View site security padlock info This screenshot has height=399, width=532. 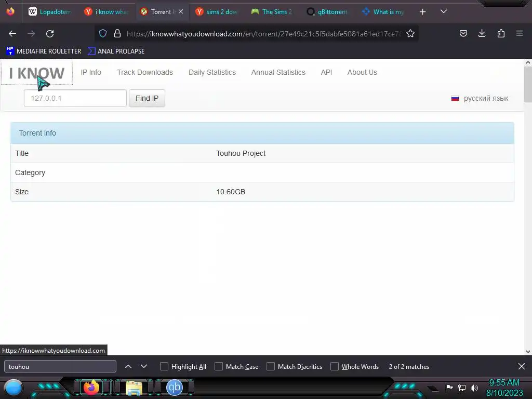[x=117, y=33]
